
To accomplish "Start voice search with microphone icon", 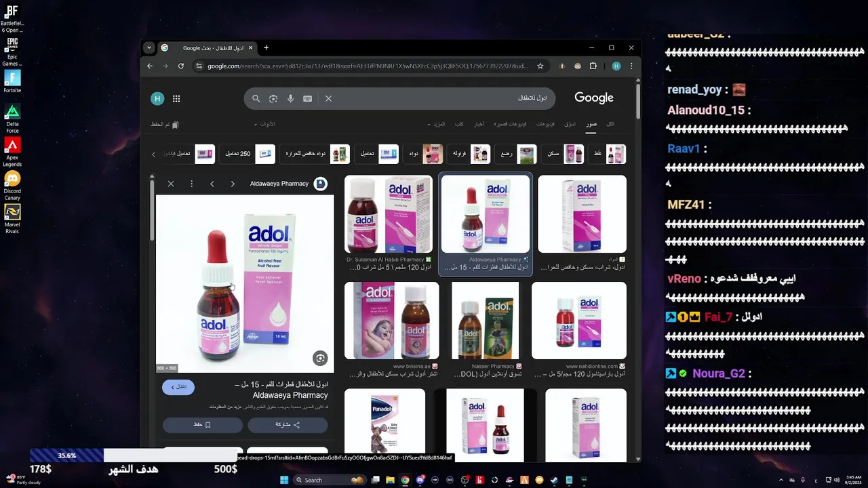I will pos(290,98).
